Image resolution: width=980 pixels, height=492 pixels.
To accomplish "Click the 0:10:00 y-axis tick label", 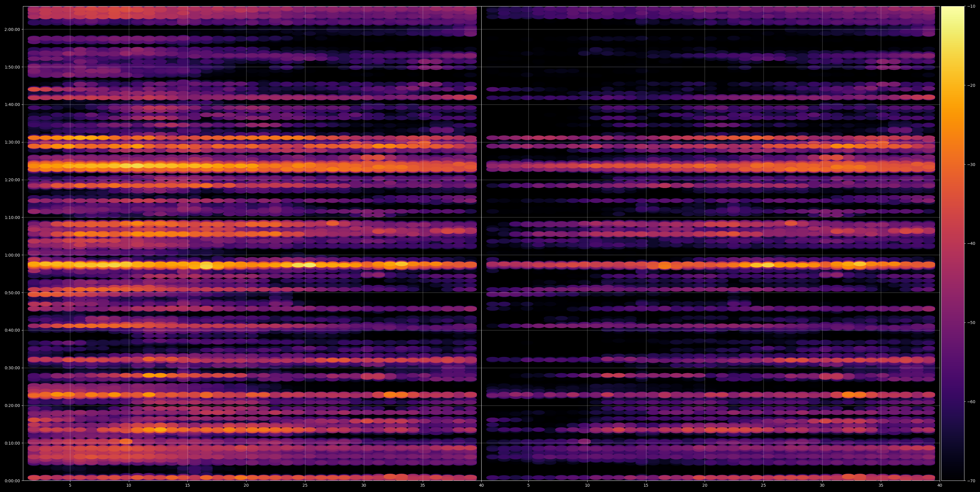I will pyautogui.click(x=12, y=443).
